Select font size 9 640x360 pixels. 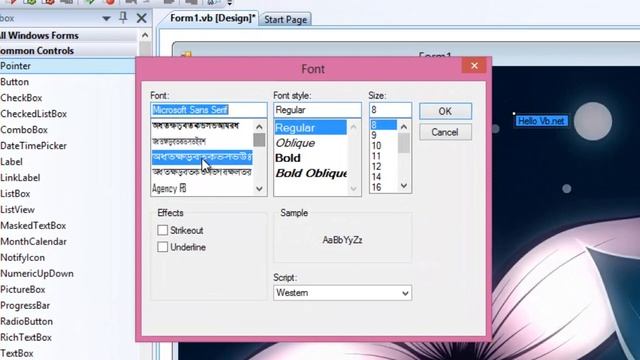[x=374, y=135]
